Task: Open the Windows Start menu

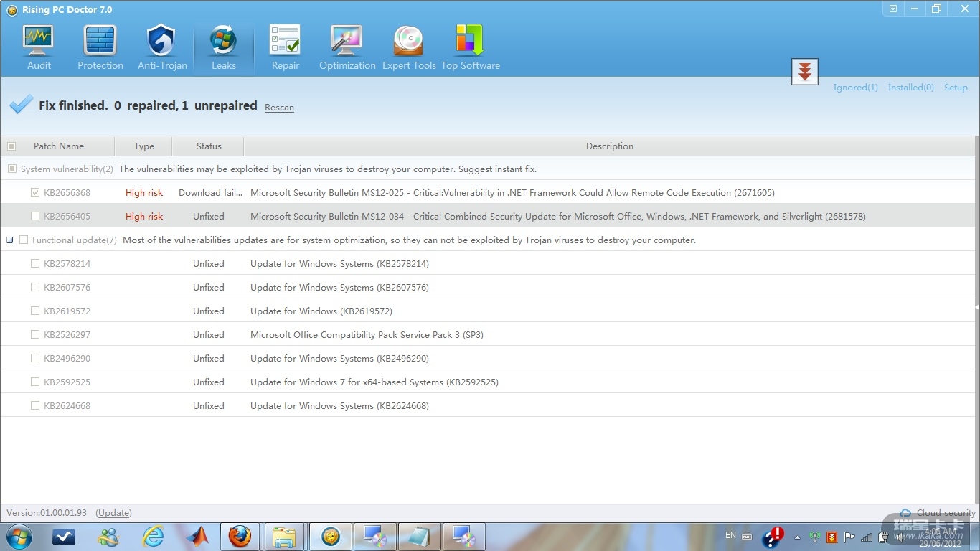Action: (19, 536)
